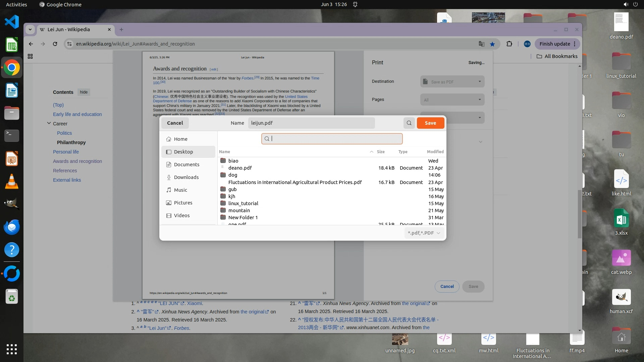Open Visual Studio Code from dock
This screenshot has height=362, width=644.
[12, 22]
